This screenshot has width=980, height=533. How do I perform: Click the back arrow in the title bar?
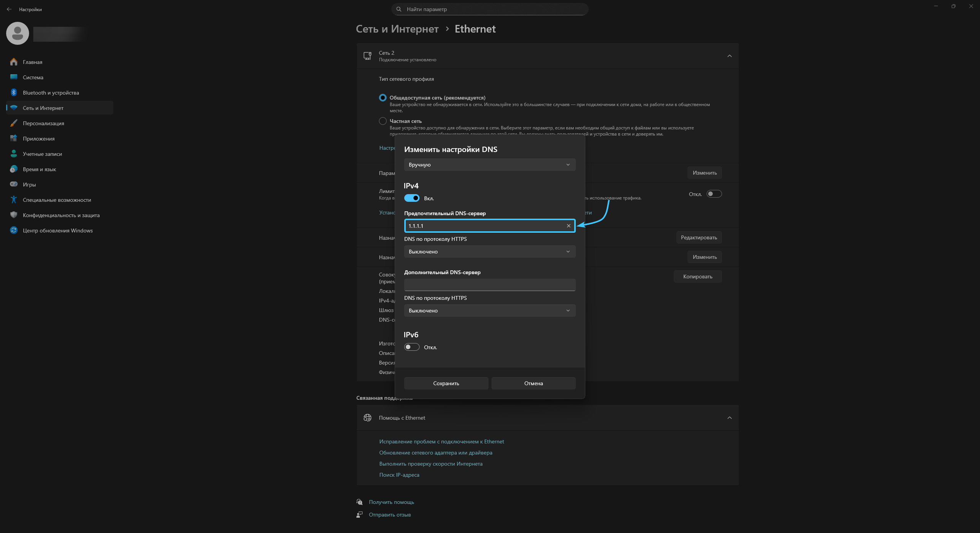coord(9,9)
